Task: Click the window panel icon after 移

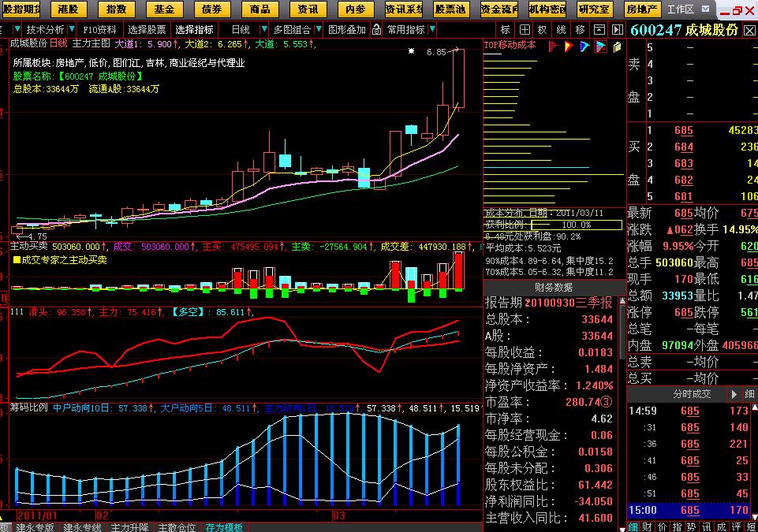Action: pos(599,30)
